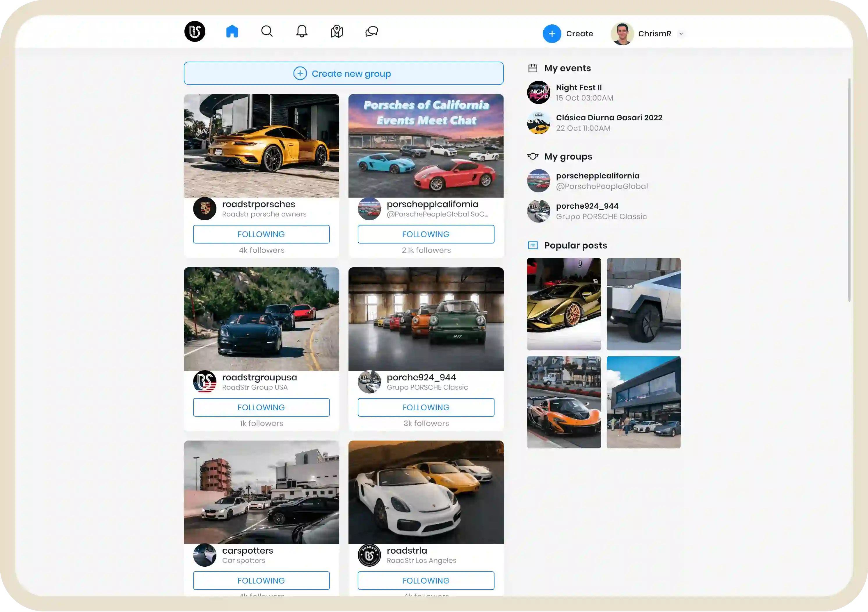The height and width of the screenshot is (612, 868).
Task: Open the ChrismR profile avatar menu
Action: click(622, 34)
